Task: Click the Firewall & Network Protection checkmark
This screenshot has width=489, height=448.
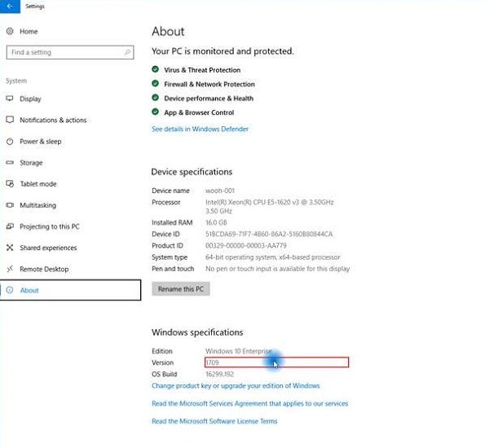Action: click(x=156, y=84)
